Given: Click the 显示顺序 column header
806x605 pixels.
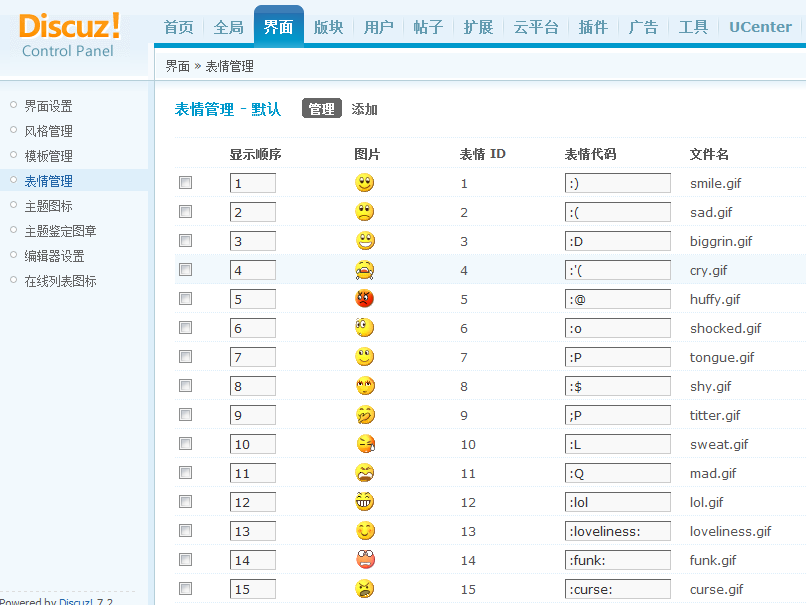Looking at the screenshot, I should click(255, 154).
